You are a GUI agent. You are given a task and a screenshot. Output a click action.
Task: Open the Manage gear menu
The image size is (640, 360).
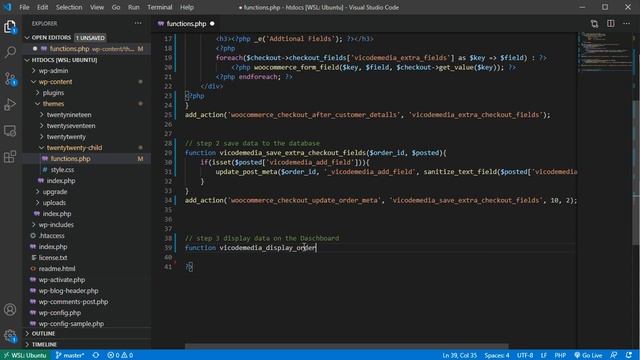(x=10, y=336)
